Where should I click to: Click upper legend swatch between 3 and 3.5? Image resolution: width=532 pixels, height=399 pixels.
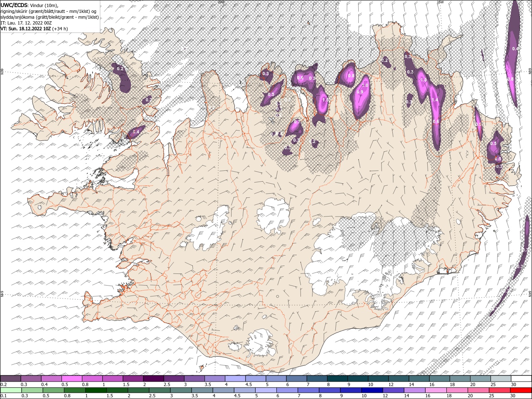pos(195,379)
